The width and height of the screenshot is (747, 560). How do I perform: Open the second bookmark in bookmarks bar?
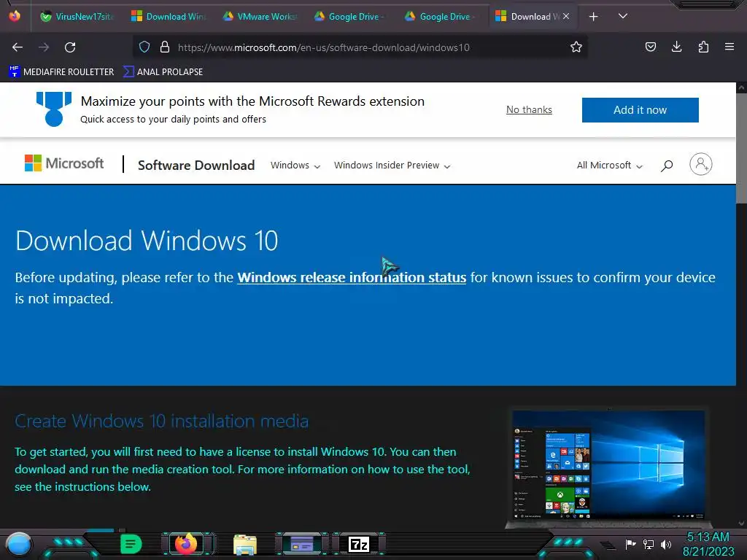coord(163,72)
